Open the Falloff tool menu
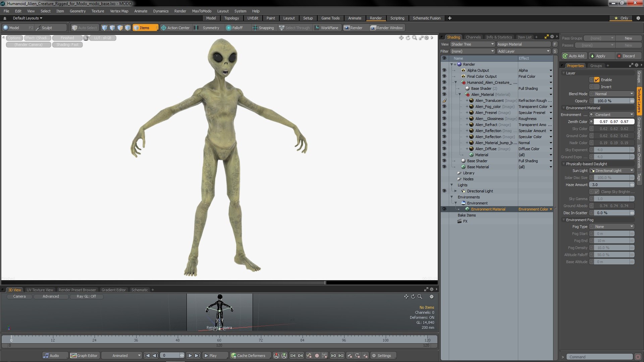644x362 pixels. [234, 28]
